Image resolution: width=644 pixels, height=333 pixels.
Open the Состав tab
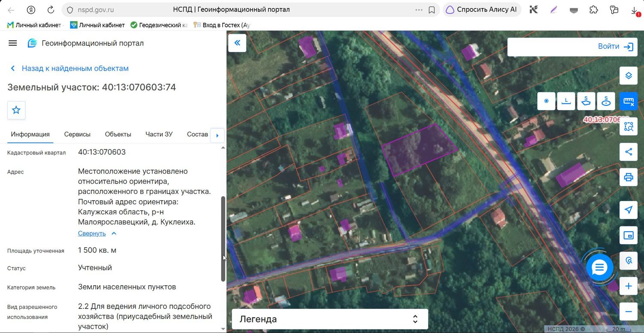pyautogui.click(x=197, y=134)
